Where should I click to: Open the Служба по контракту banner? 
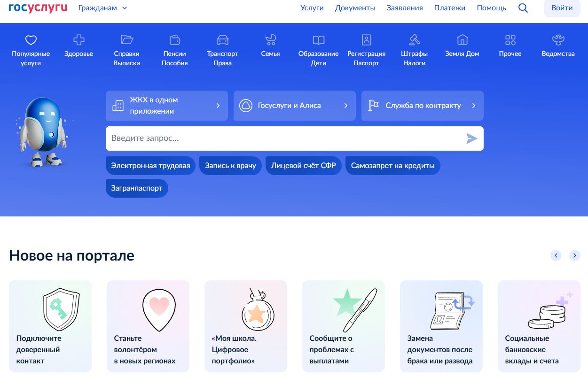(x=422, y=106)
